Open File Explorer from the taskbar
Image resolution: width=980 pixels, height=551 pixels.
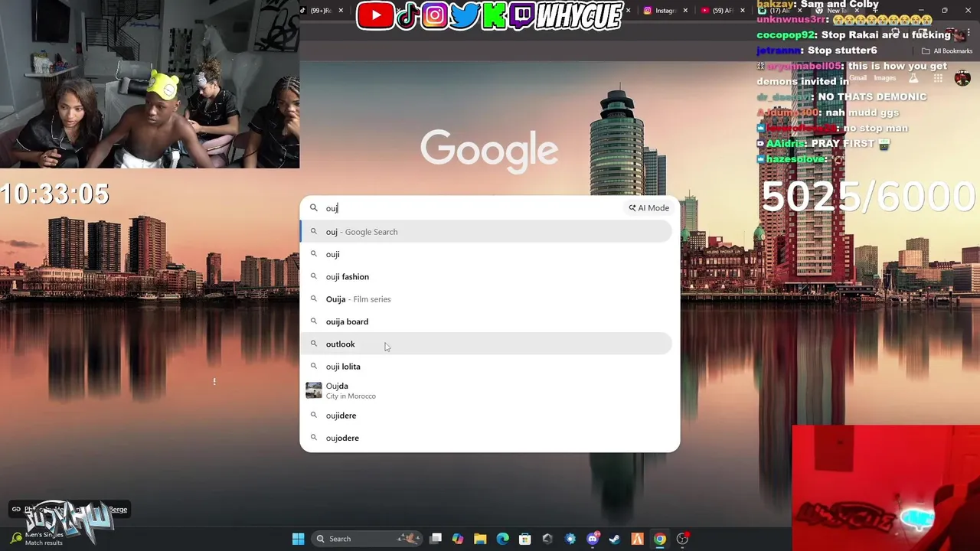480,539
